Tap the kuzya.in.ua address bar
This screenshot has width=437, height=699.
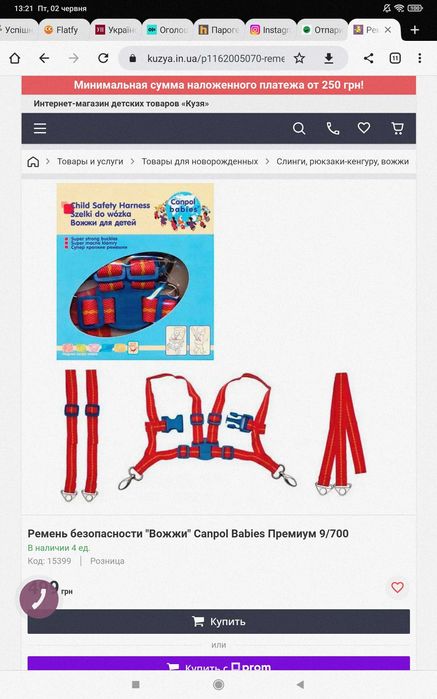point(216,58)
